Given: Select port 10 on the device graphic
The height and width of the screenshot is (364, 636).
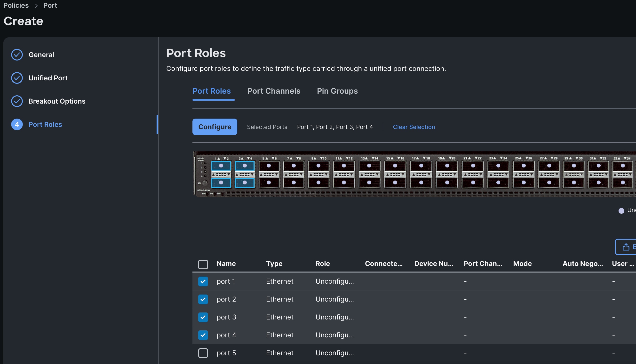Looking at the screenshot, I should [318, 183].
